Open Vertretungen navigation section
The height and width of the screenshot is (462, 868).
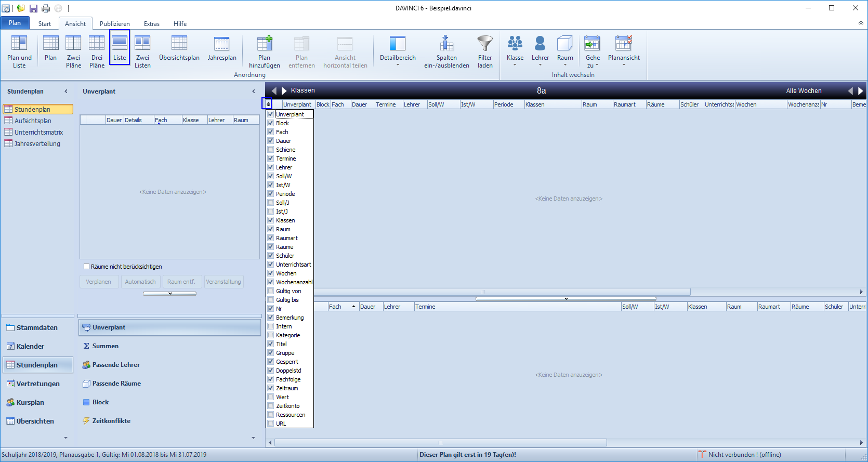[x=37, y=384]
